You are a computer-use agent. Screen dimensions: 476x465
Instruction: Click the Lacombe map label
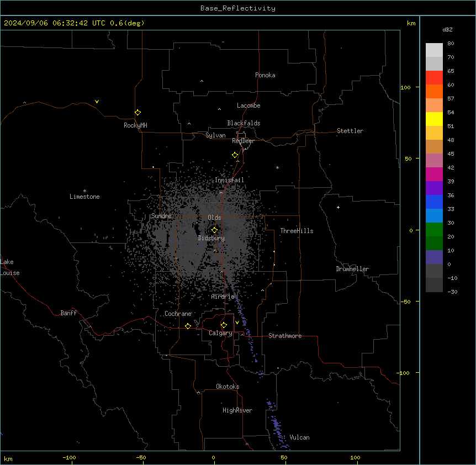[248, 105]
